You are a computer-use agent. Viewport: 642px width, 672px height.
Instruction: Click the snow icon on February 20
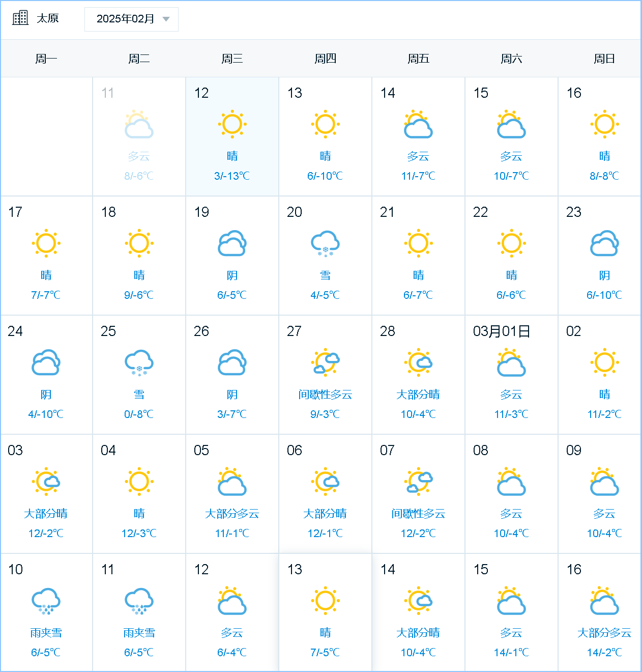coord(325,244)
